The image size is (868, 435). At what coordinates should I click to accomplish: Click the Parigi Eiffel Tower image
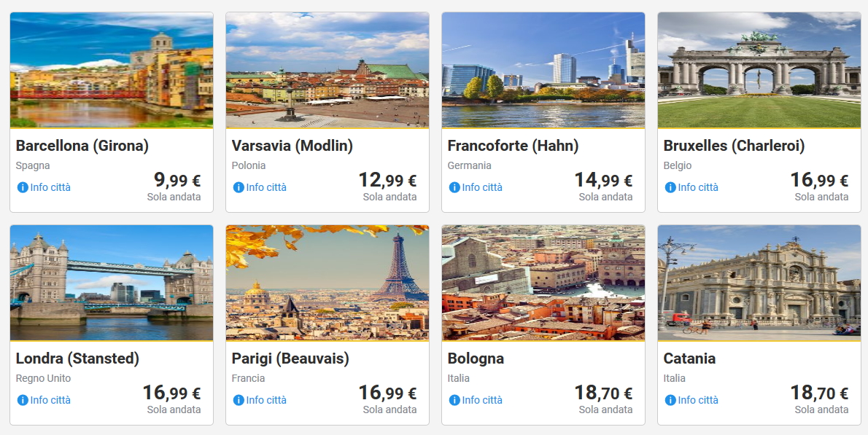click(x=328, y=283)
